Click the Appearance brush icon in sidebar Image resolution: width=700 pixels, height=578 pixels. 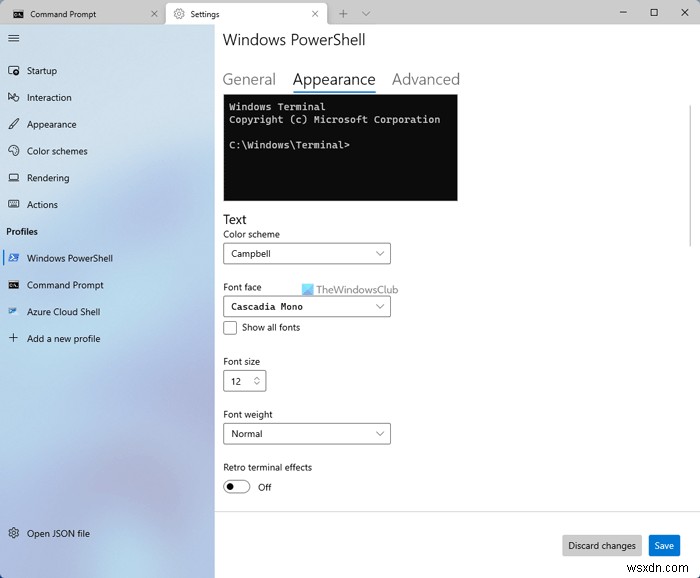pyautogui.click(x=14, y=124)
